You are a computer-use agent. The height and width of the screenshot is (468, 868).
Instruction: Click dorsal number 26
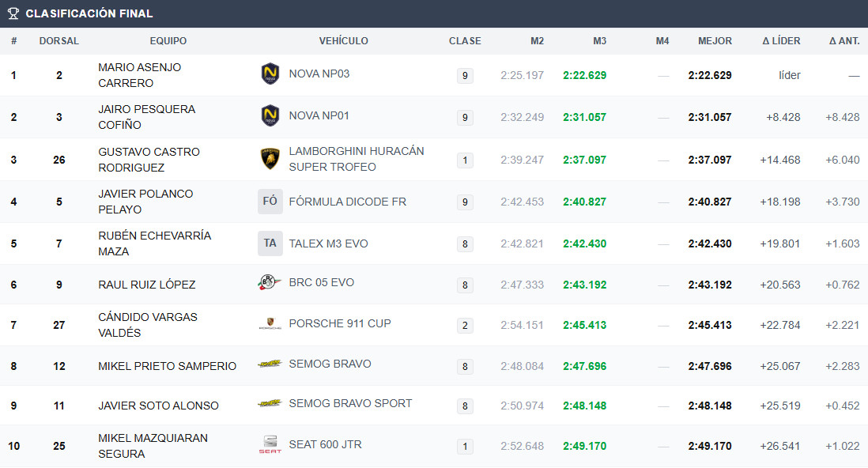click(59, 160)
